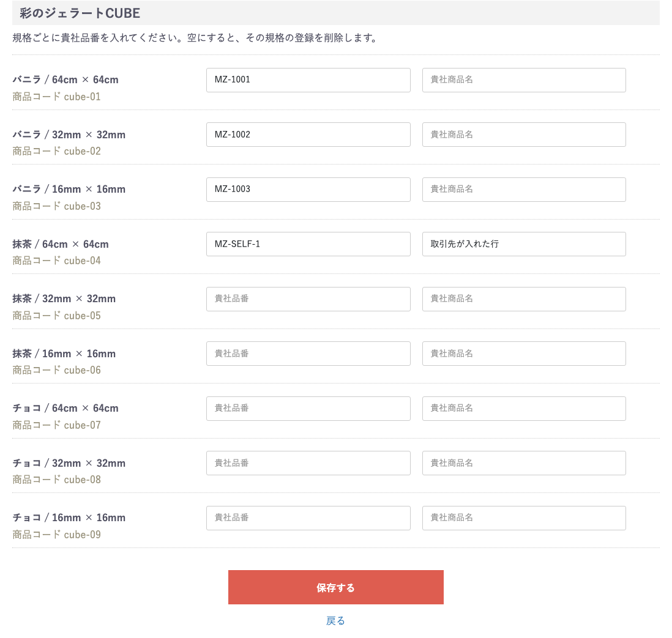Focus the MZ-1001 part number field
Screen dimensions: 672x638
[308, 80]
